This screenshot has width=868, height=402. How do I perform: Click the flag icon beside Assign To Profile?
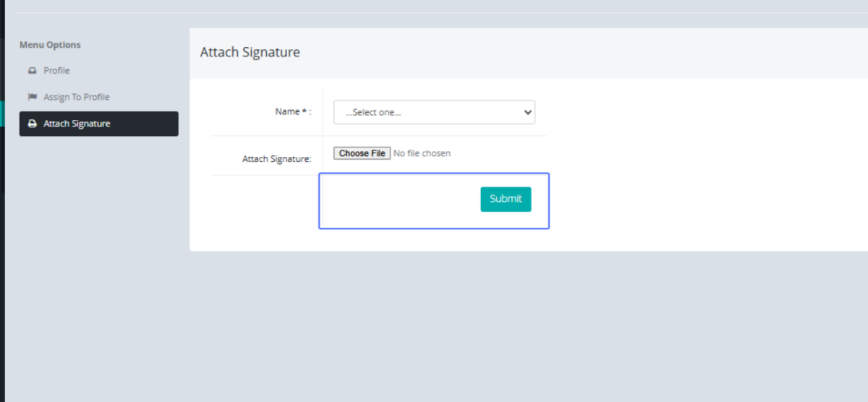click(x=32, y=97)
